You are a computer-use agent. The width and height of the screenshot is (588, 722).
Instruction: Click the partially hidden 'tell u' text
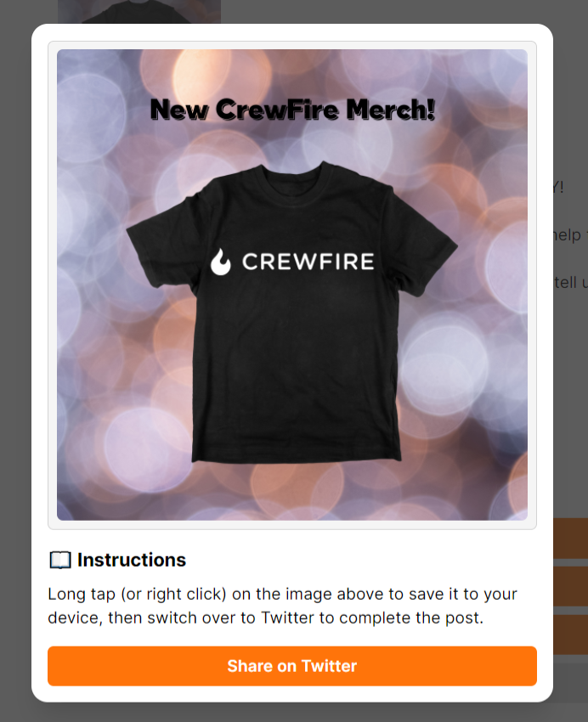570,282
